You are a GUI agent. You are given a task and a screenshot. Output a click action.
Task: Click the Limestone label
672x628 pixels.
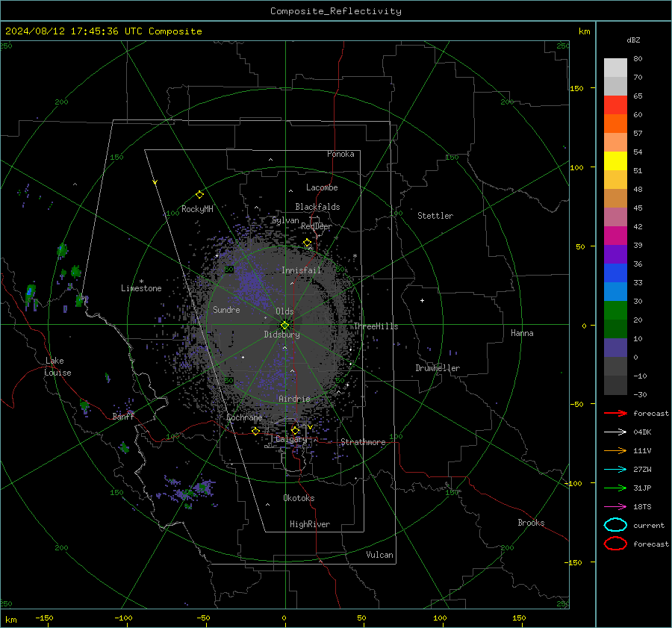(x=141, y=288)
